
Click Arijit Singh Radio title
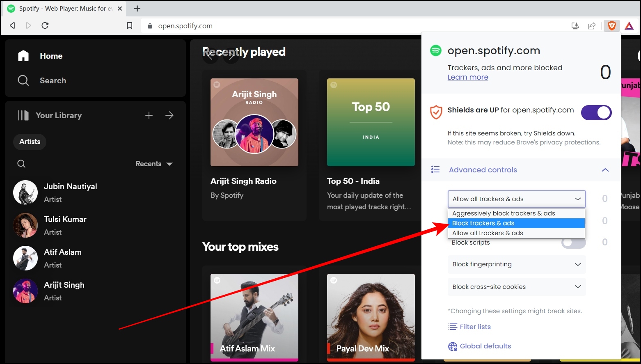pos(243,181)
